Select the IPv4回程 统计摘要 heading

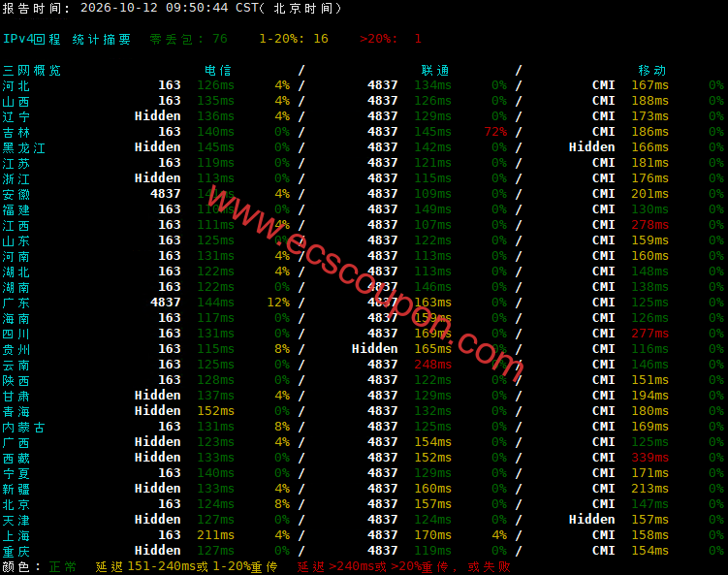(x=66, y=39)
